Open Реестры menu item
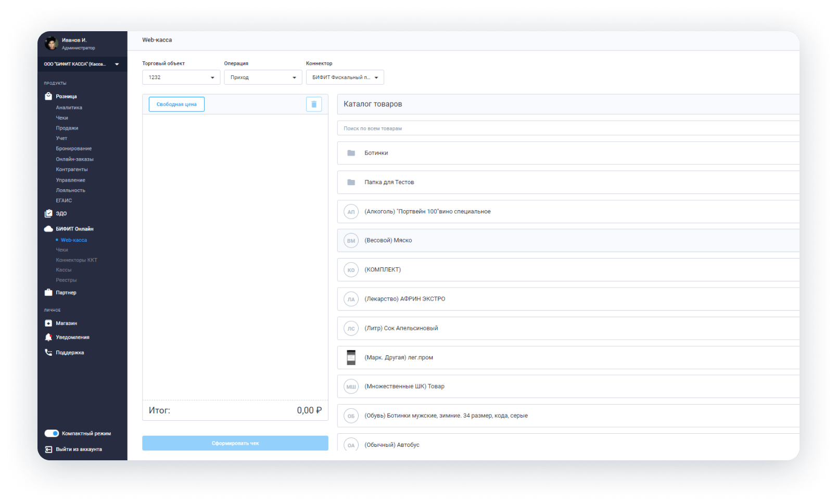 pyautogui.click(x=66, y=280)
